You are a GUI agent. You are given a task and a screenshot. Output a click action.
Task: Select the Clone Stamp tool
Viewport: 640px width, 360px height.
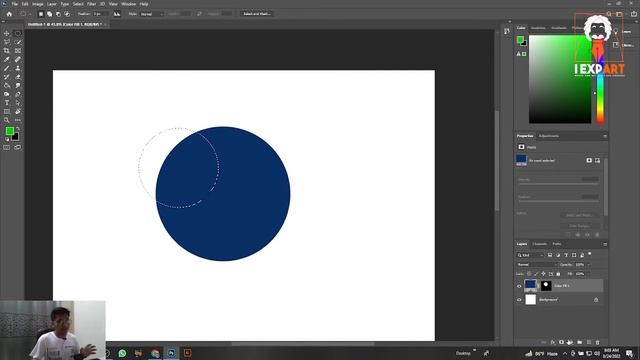(x=18, y=68)
